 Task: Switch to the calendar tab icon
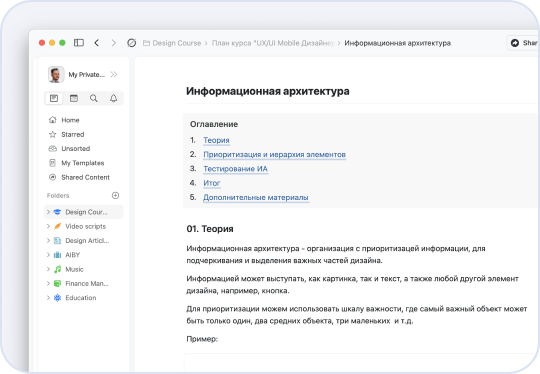(74, 98)
